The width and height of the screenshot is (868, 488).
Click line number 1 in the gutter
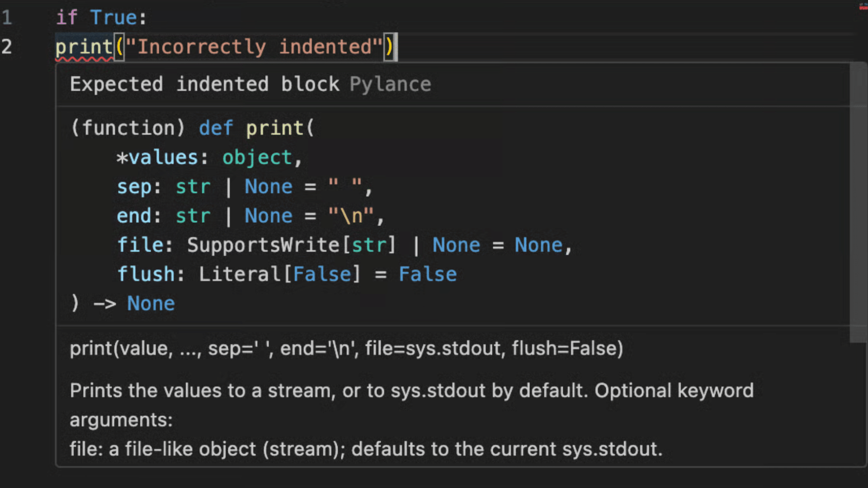coord(7,18)
